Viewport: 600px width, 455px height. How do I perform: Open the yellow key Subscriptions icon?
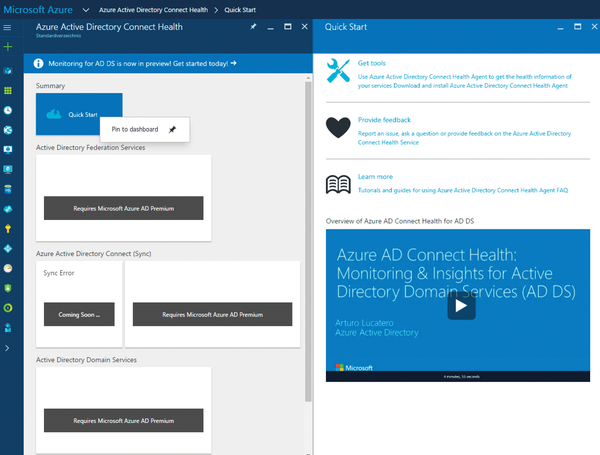pyautogui.click(x=8, y=229)
